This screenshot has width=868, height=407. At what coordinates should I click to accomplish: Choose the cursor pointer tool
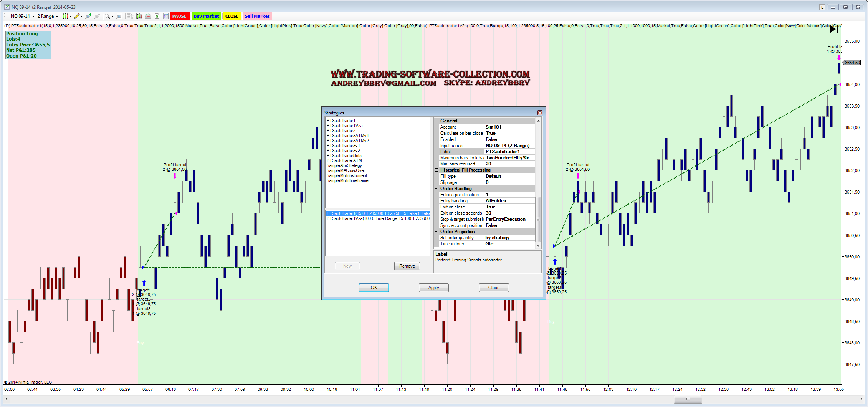(108, 16)
